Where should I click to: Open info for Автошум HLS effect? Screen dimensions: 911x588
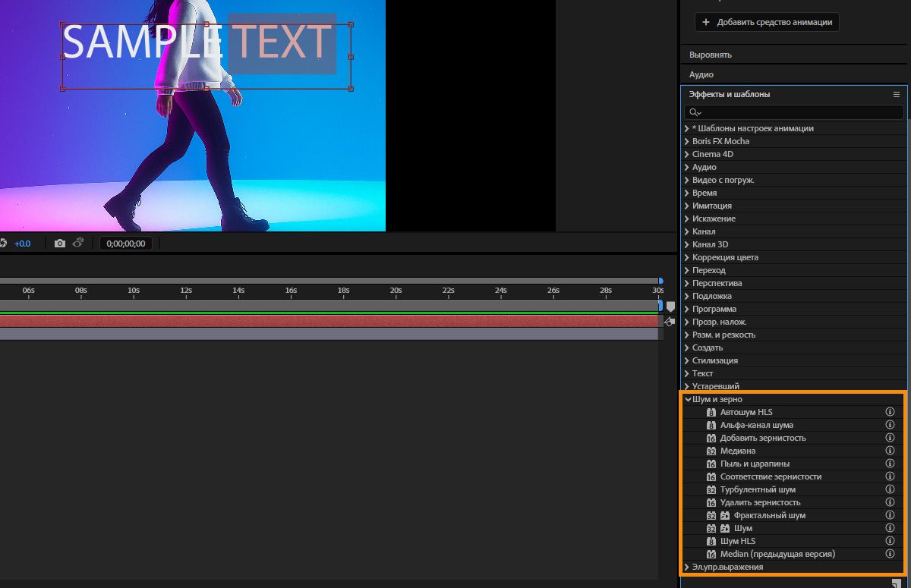(x=890, y=412)
